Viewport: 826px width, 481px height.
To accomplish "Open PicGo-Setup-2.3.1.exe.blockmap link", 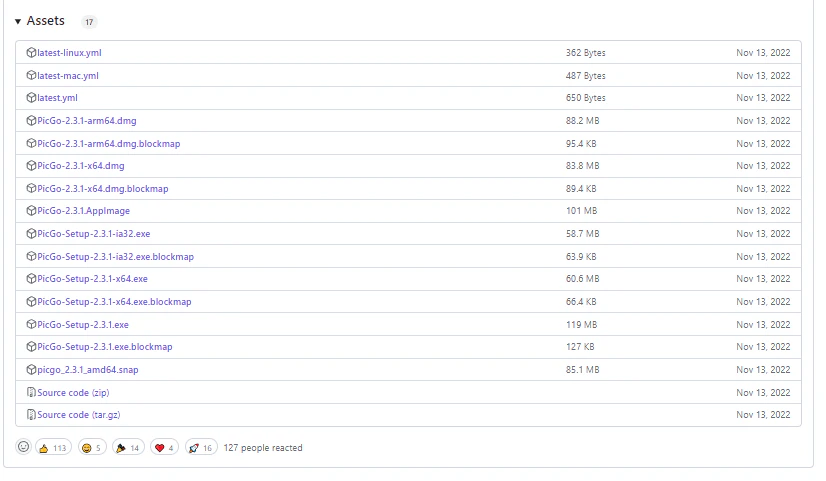I will [105, 347].
